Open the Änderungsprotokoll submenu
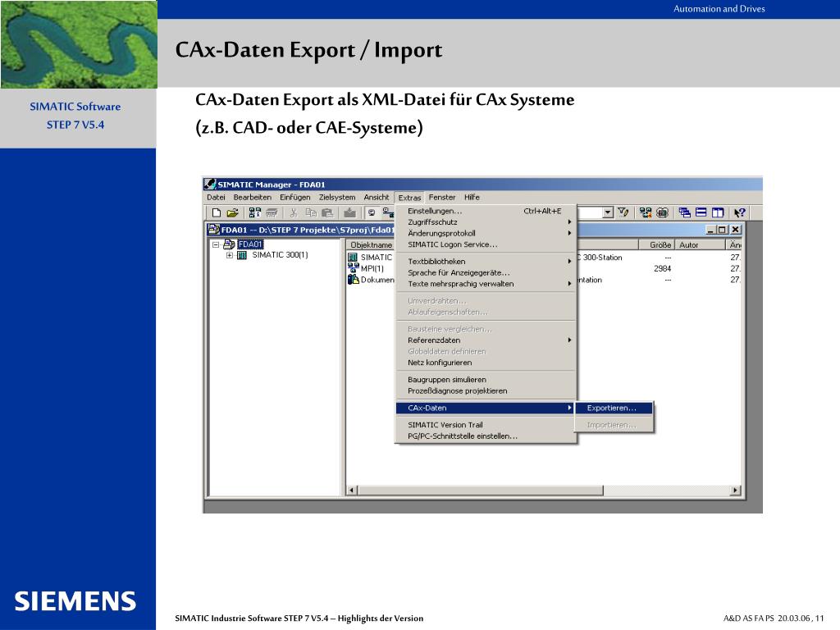840x630 pixels. (x=486, y=233)
